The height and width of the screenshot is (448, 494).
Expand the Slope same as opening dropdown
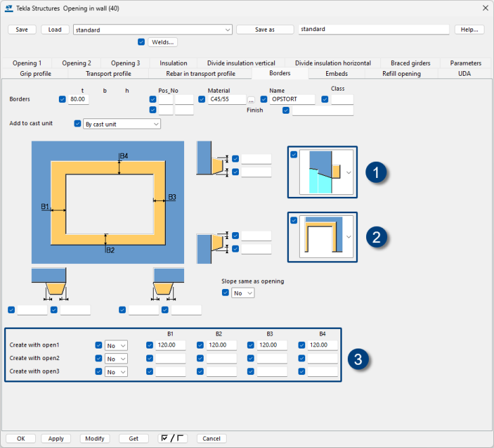pyautogui.click(x=243, y=293)
